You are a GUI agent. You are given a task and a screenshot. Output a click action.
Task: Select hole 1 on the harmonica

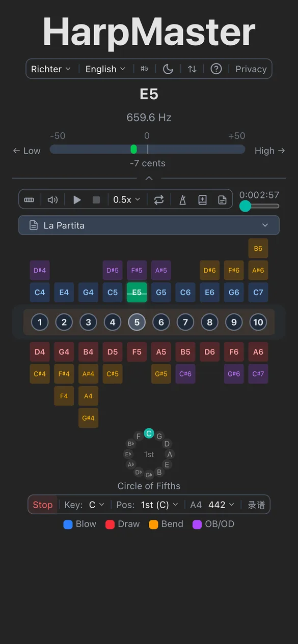click(40, 322)
